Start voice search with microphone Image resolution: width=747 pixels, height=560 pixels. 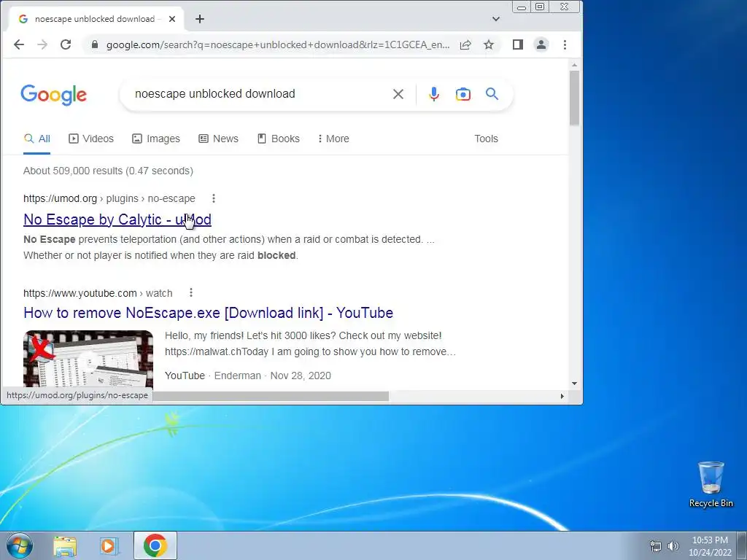433,94
